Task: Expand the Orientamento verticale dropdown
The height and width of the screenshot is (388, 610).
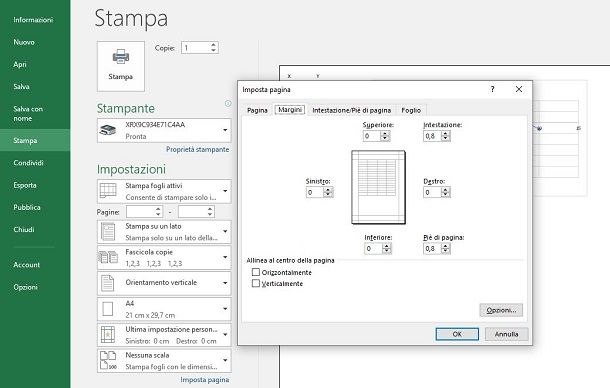Action: (225, 283)
